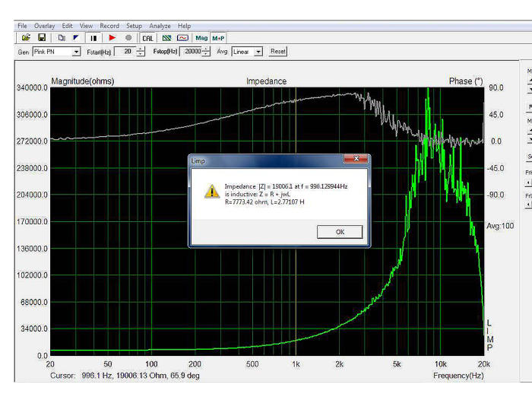Decrease Fstart with the down stepper arrow

point(140,54)
